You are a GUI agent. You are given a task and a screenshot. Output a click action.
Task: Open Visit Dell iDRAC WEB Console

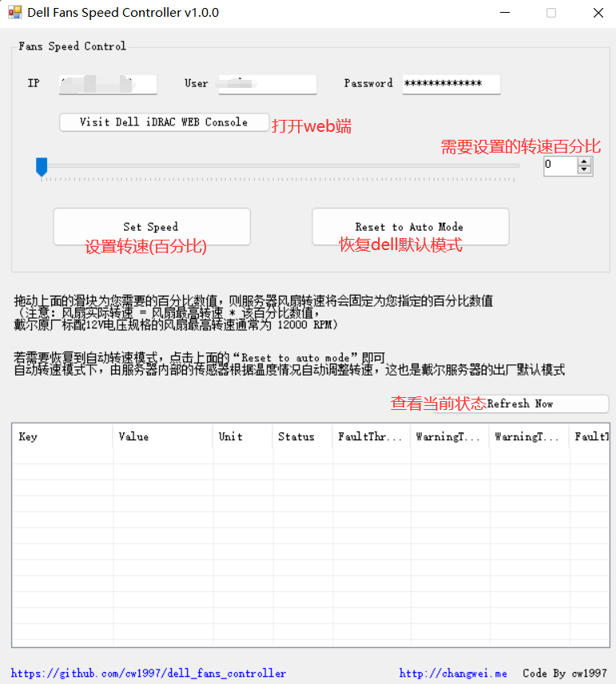[x=164, y=122]
